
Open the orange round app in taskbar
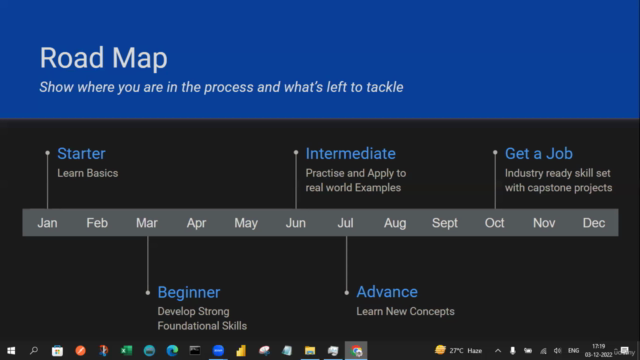(x=80, y=351)
